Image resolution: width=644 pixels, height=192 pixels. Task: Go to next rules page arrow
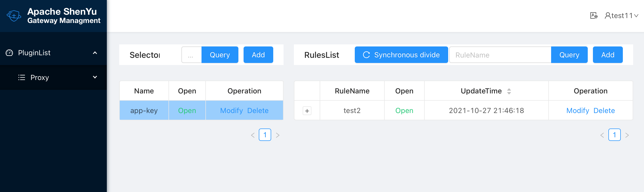pos(627,135)
